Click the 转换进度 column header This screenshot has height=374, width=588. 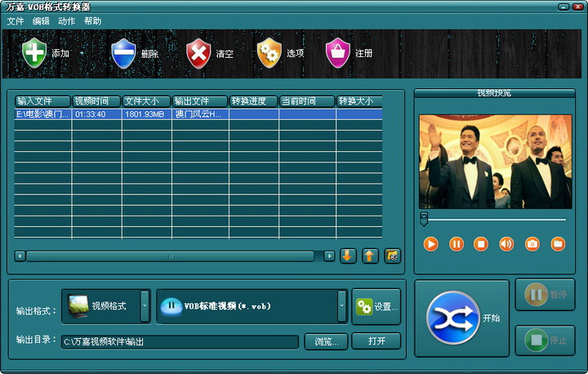click(x=253, y=101)
